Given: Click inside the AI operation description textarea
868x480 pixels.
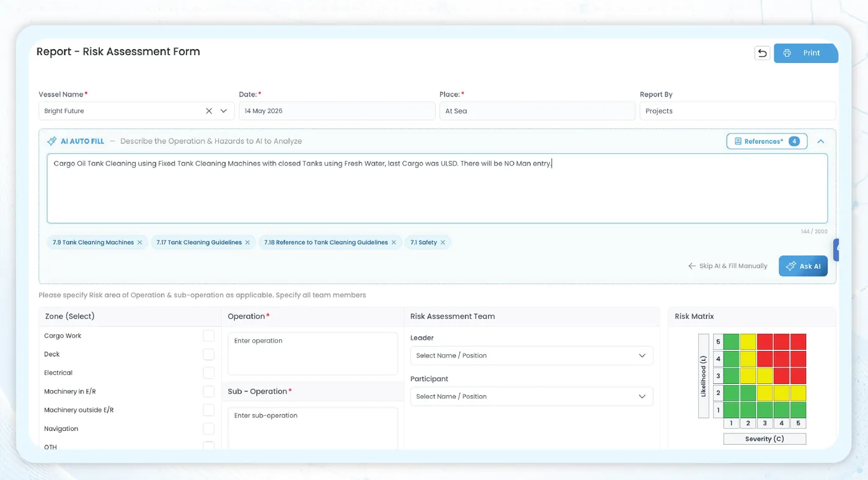Looking at the screenshot, I should (x=437, y=189).
